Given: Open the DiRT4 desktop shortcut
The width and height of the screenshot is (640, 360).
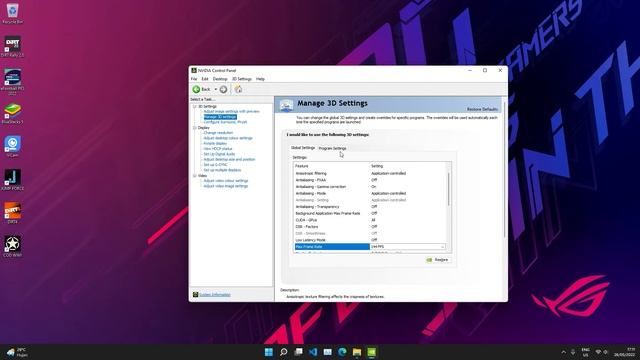Looking at the screenshot, I should 12,213.
